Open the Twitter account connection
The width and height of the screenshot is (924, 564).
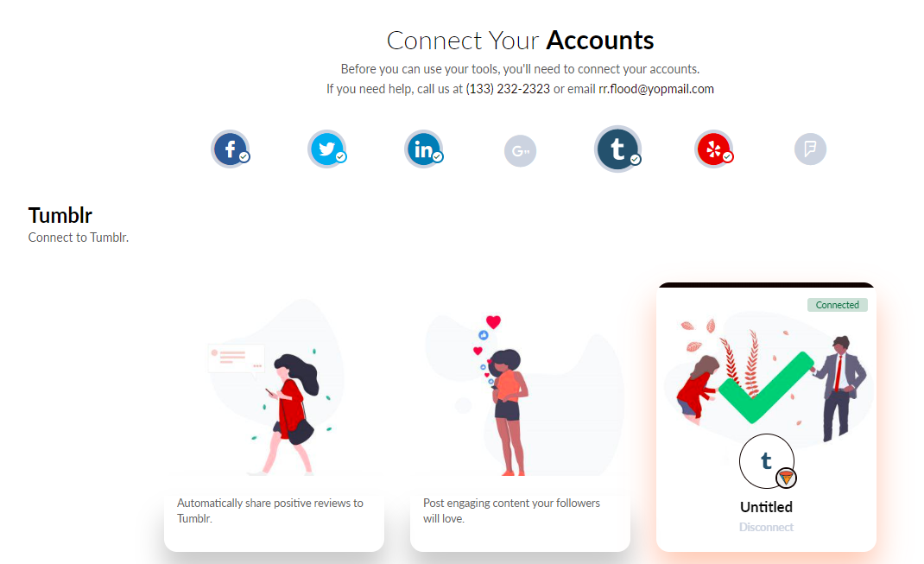point(327,149)
